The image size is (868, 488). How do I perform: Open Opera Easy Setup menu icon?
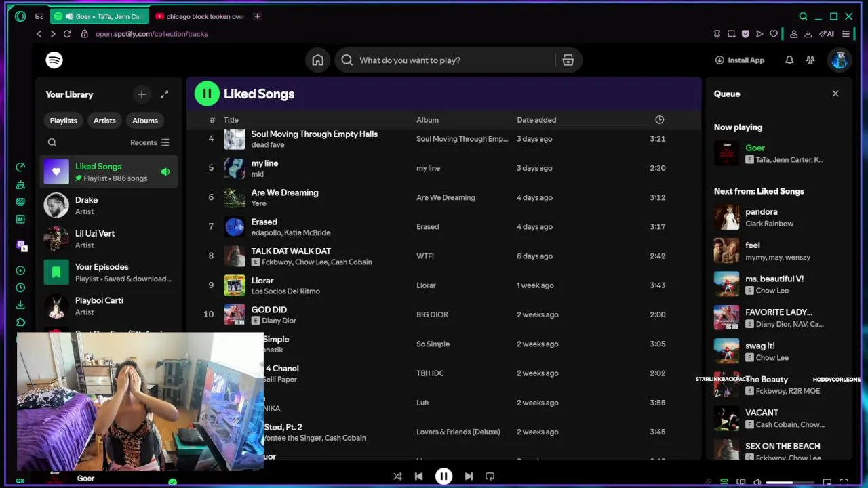pyautogui.click(x=846, y=34)
